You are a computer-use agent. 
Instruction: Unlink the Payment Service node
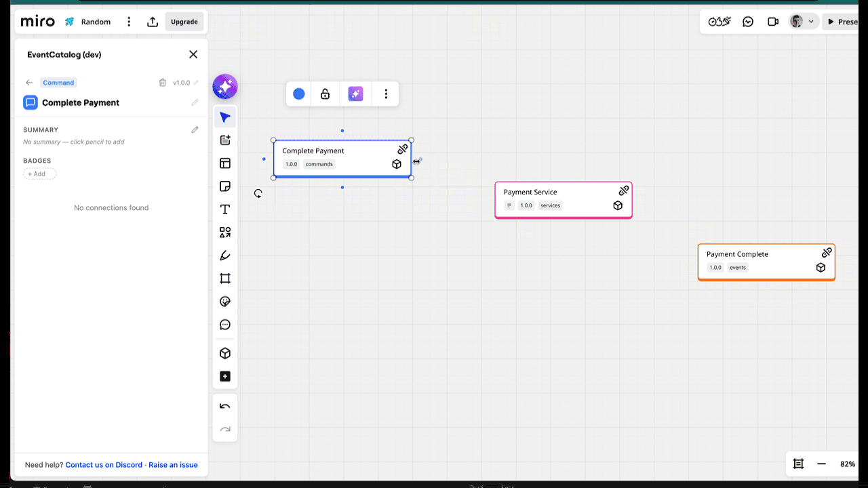point(623,190)
